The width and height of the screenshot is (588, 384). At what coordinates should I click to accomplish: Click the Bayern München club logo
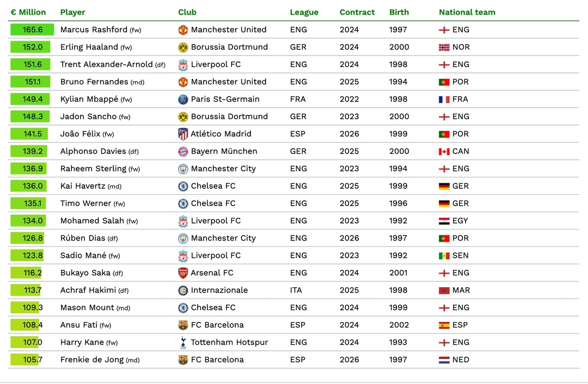pyautogui.click(x=183, y=151)
